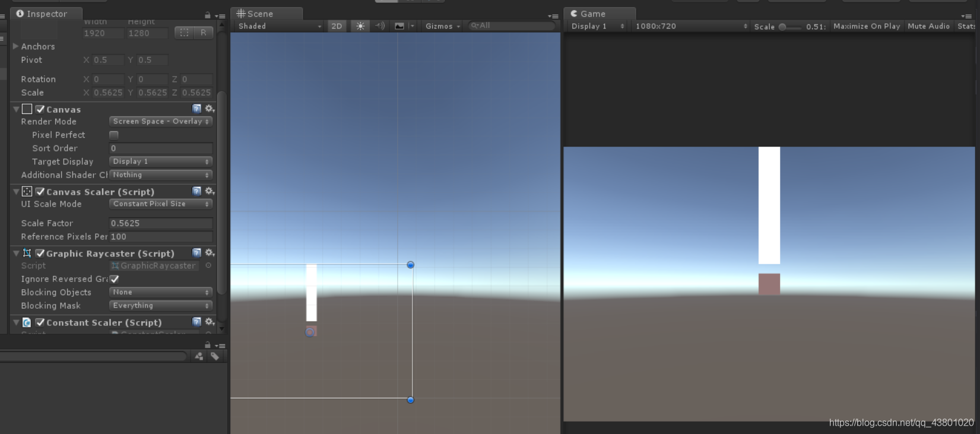Switch to the Game tab
The height and width of the screenshot is (434, 980).
600,14
